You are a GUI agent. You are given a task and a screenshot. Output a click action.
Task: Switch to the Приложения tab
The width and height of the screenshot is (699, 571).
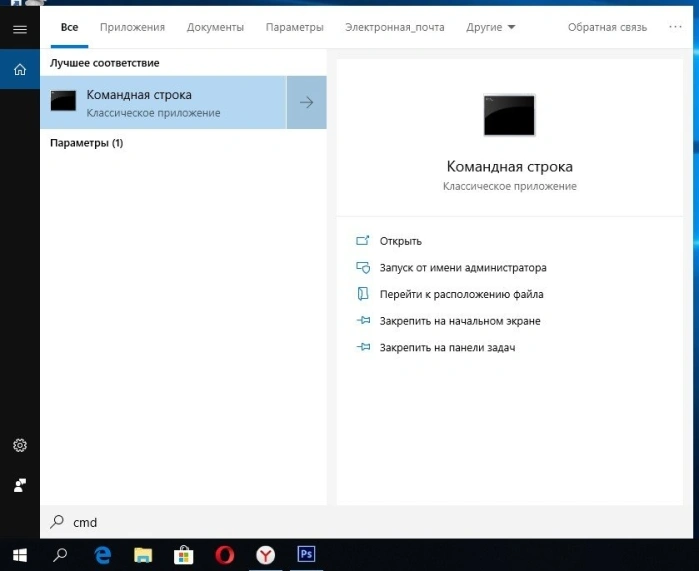(x=132, y=27)
